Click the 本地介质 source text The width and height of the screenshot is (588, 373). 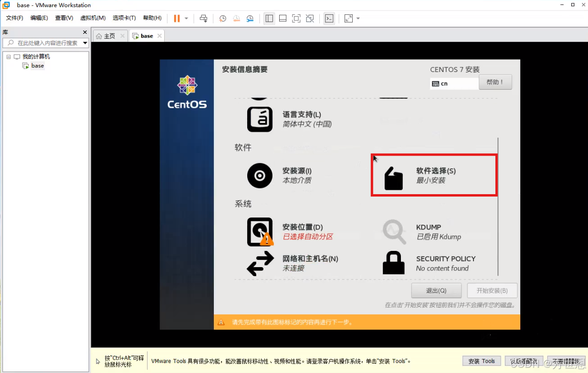(x=297, y=180)
